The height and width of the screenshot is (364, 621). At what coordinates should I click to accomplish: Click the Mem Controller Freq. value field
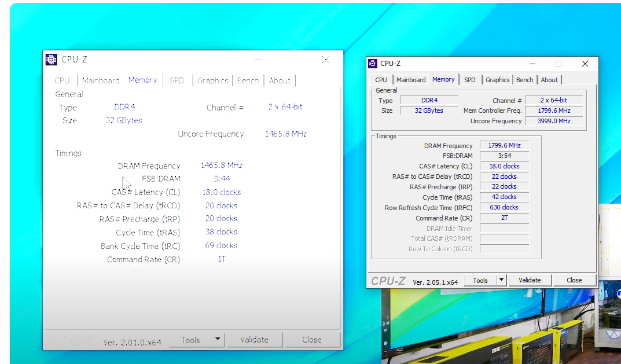coord(554,111)
